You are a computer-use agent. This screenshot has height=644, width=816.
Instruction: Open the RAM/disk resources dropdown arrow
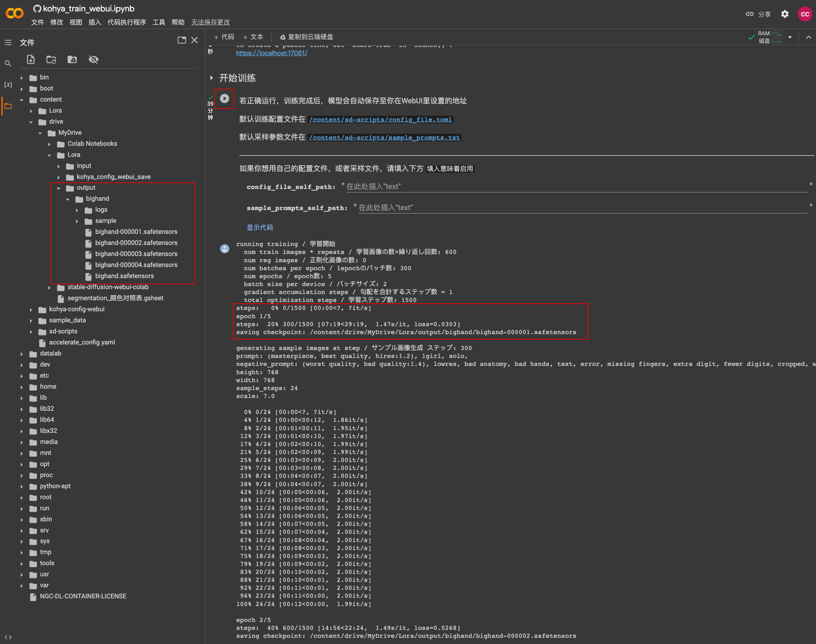click(790, 37)
